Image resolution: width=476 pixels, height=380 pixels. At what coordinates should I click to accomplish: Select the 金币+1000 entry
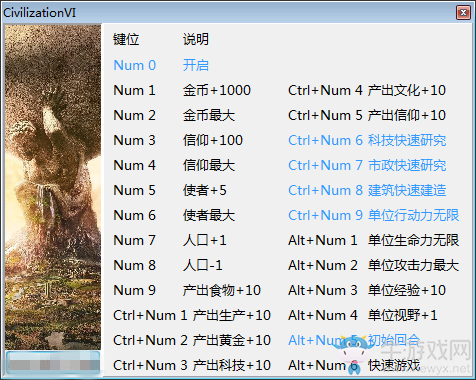(x=217, y=90)
